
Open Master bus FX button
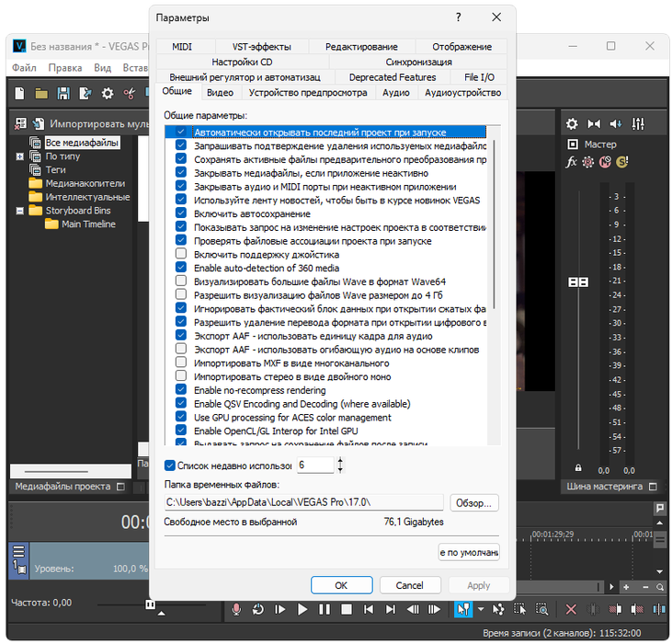[572, 162]
